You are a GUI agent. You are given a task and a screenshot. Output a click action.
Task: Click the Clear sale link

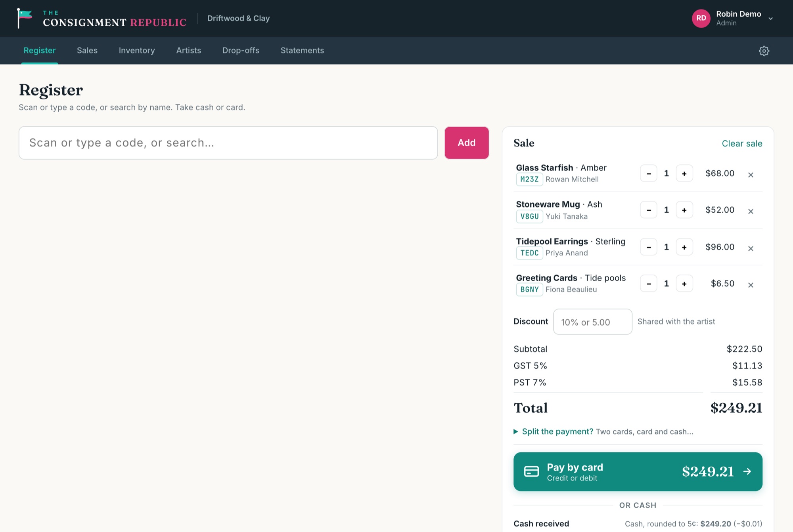[x=742, y=143]
